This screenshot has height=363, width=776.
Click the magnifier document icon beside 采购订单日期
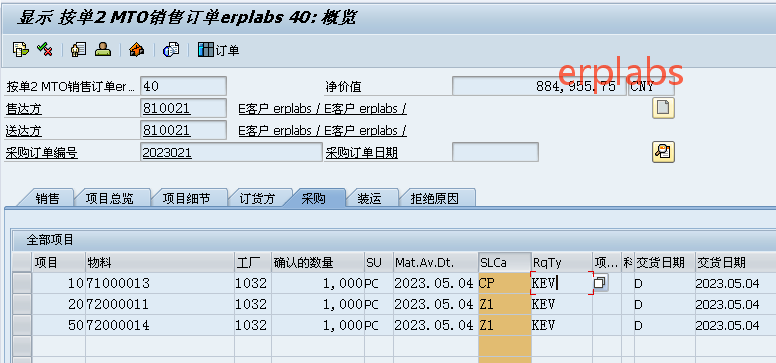click(x=663, y=152)
